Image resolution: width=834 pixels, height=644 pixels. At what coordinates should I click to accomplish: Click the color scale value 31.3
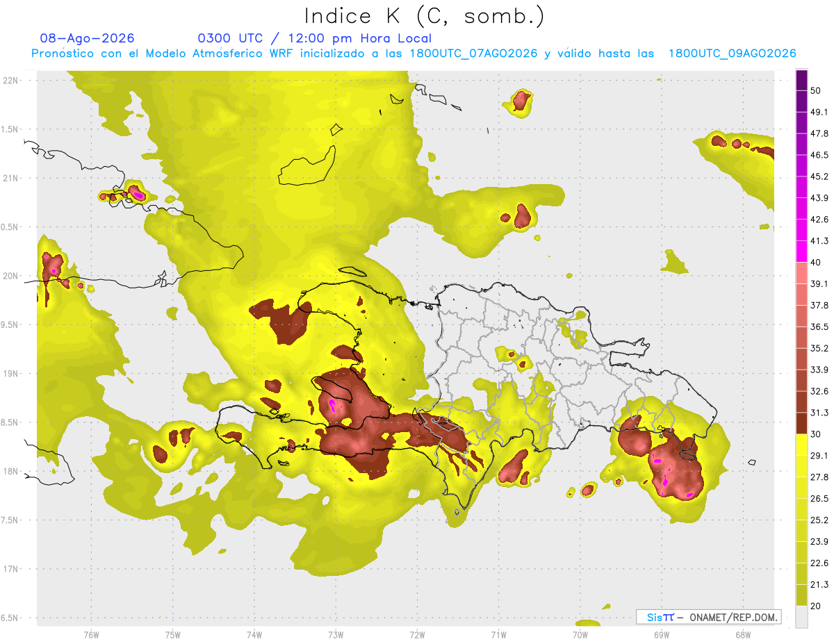[820, 413]
